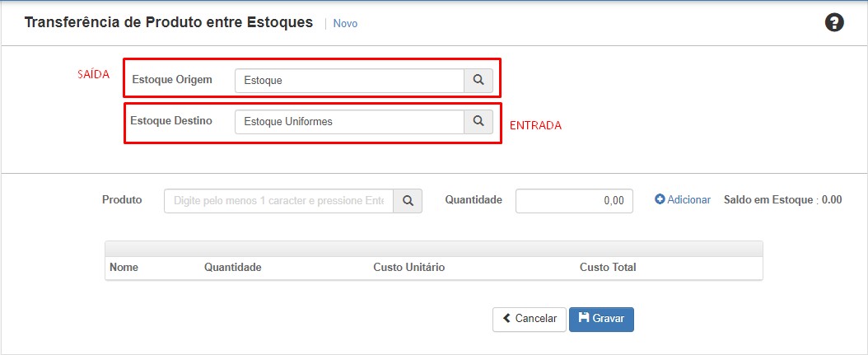The width and height of the screenshot is (868, 355).
Task: Focus the Estoque Destino input field
Action: 349,121
